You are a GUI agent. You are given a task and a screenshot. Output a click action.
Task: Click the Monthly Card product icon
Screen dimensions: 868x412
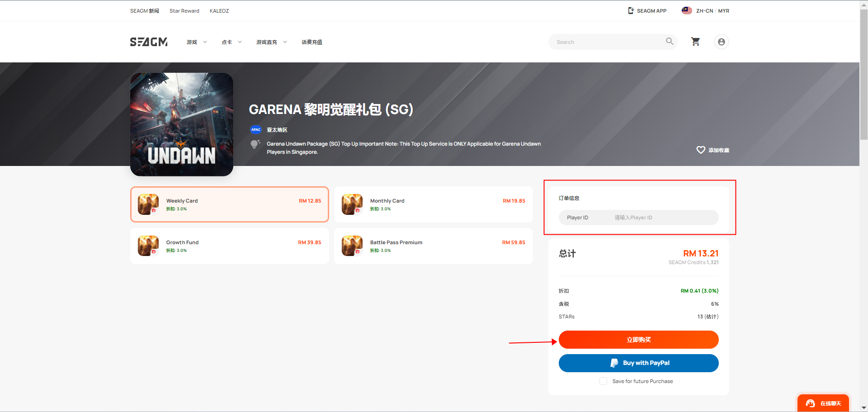point(352,204)
